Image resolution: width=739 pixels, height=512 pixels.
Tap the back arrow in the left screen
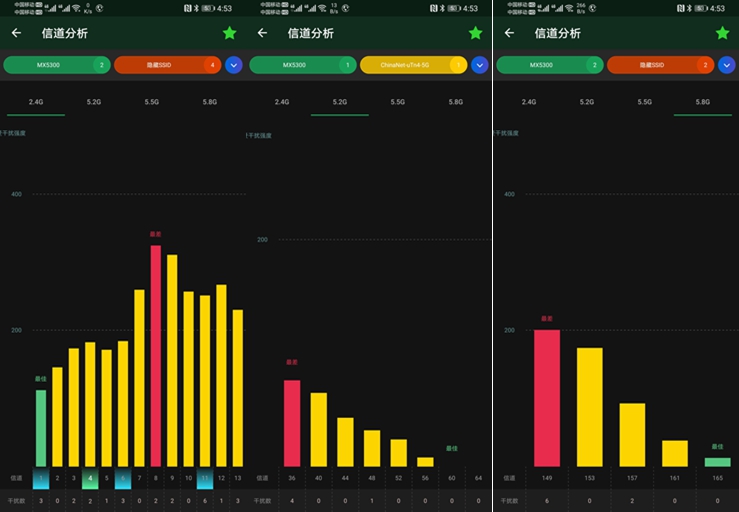(16, 33)
